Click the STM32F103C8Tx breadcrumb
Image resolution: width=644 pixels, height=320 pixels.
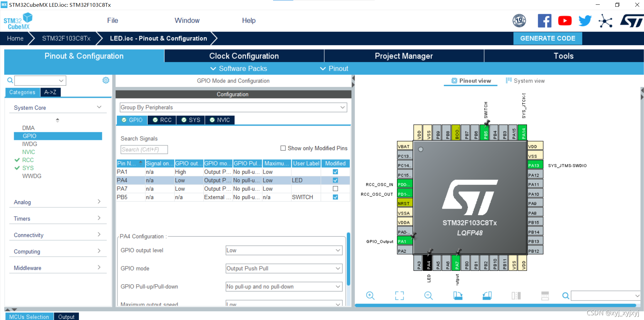pos(66,38)
